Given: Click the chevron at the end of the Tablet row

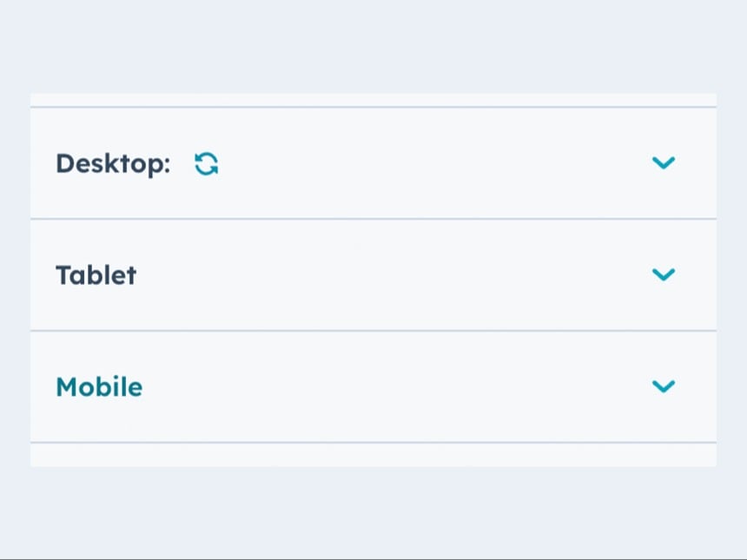Looking at the screenshot, I should pyautogui.click(x=664, y=274).
